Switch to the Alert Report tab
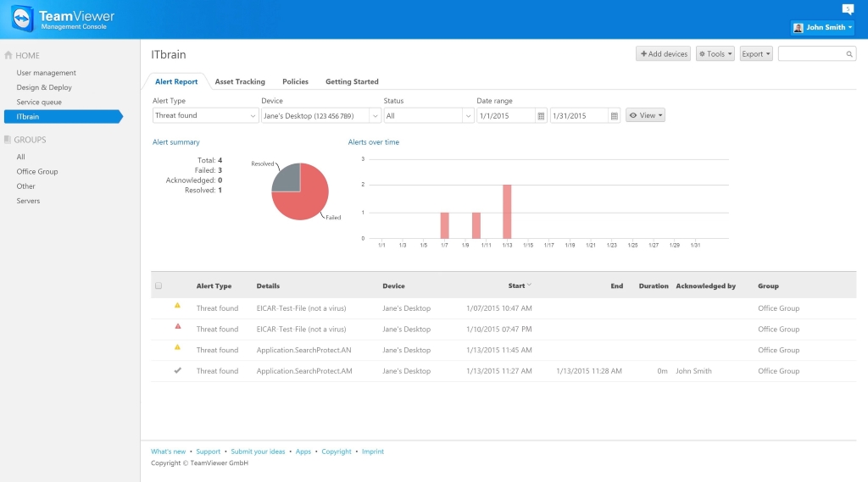Image resolution: width=868 pixels, height=482 pixels. click(x=176, y=81)
